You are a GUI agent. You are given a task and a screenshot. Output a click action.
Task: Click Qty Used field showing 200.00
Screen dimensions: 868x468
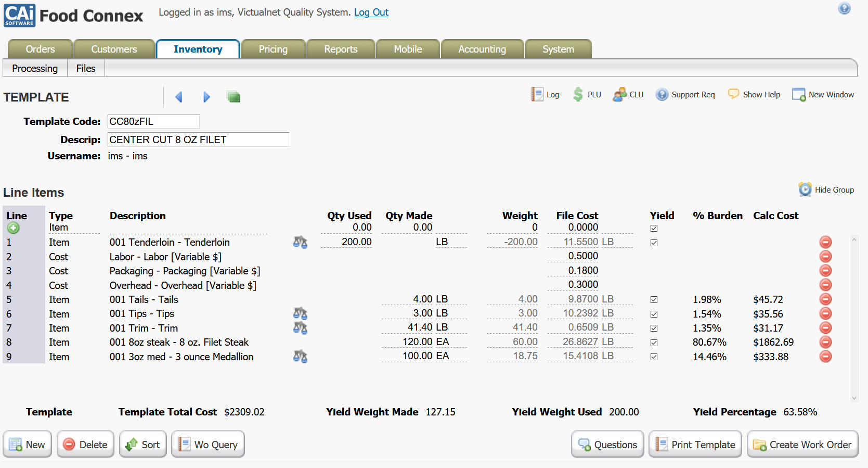tap(346, 242)
